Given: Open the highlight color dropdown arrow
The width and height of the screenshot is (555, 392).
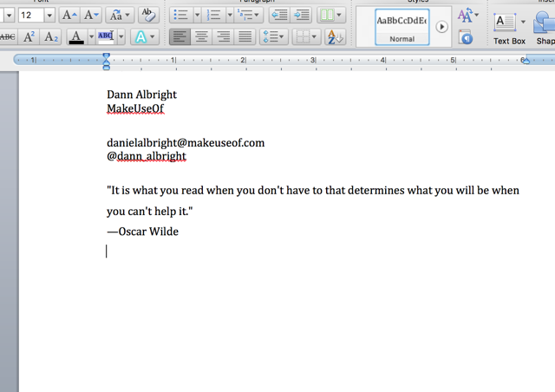Looking at the screenshot, I should pyautogui.click(x=121, y=36).
